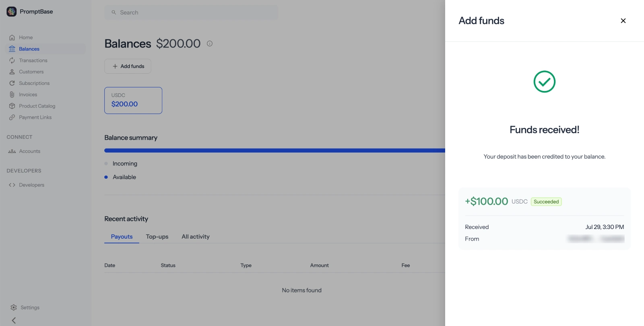Click the Accounts group icon

tap(12, 151)
